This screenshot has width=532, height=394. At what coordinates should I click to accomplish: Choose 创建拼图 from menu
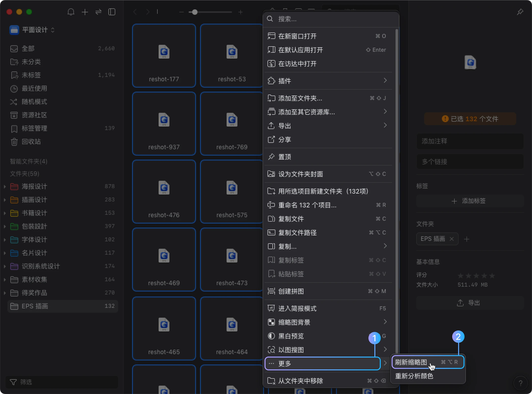click(x=328, y=291)
